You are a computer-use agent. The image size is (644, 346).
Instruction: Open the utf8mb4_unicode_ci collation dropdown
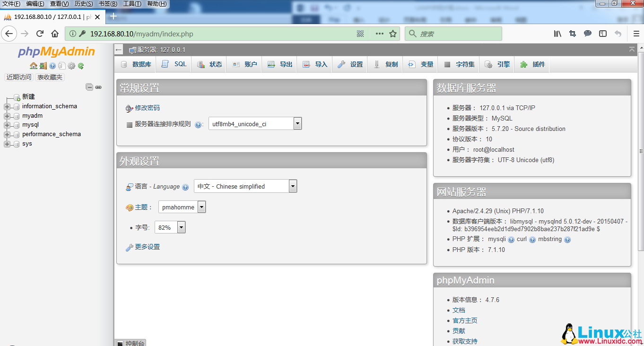[297, 123]
